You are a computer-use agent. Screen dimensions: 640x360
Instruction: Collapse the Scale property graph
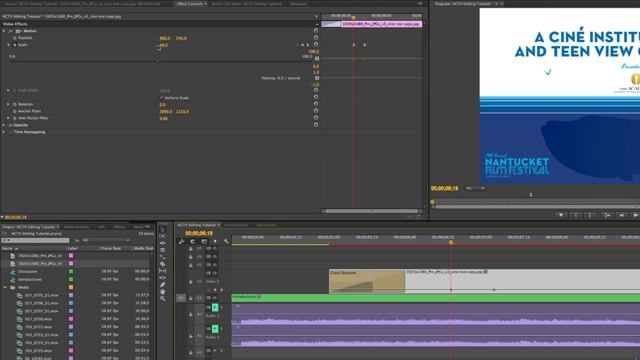pos(8,45)
